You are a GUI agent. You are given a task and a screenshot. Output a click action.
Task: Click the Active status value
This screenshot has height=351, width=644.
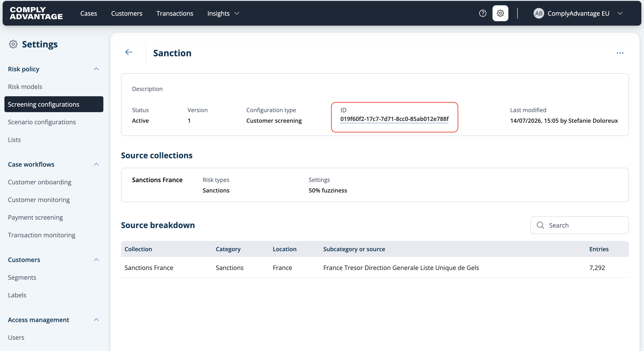140,121
